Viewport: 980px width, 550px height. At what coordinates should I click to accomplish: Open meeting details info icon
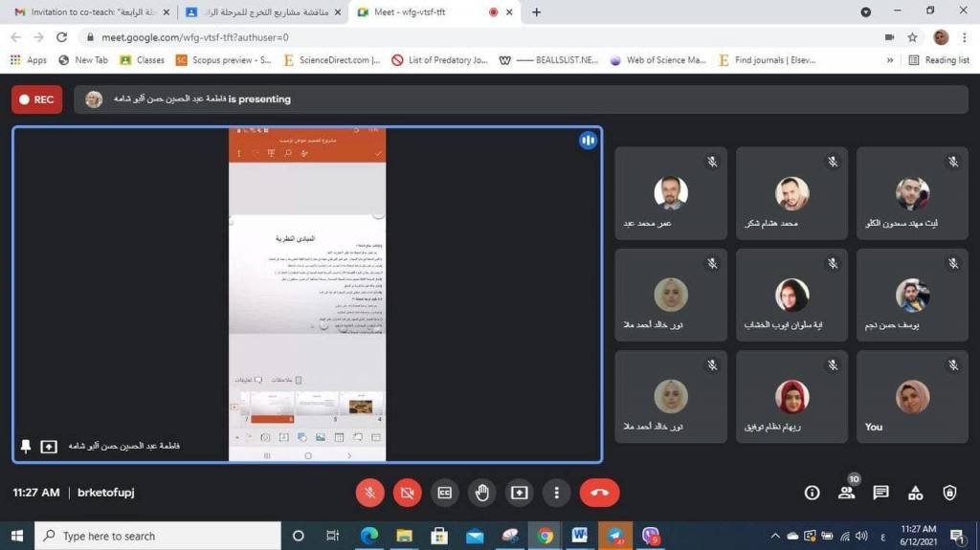[812, 493]
